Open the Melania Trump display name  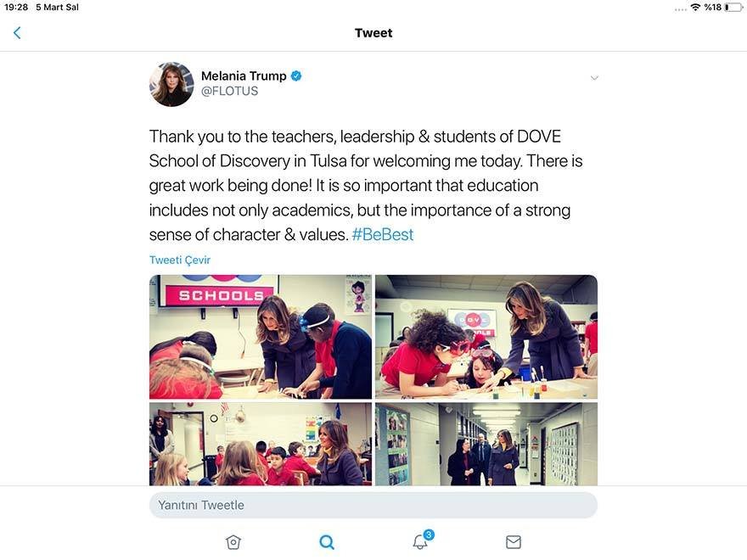244,76
